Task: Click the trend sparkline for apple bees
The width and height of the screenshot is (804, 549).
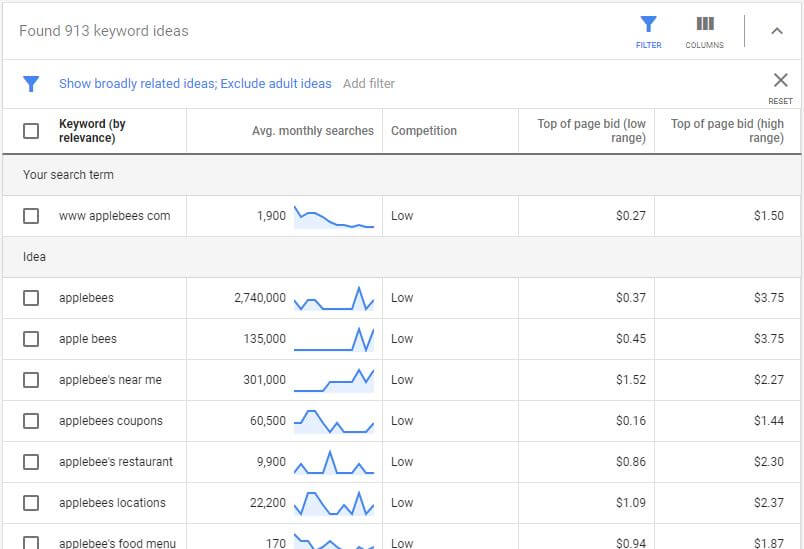Action: tap(334, 339)
